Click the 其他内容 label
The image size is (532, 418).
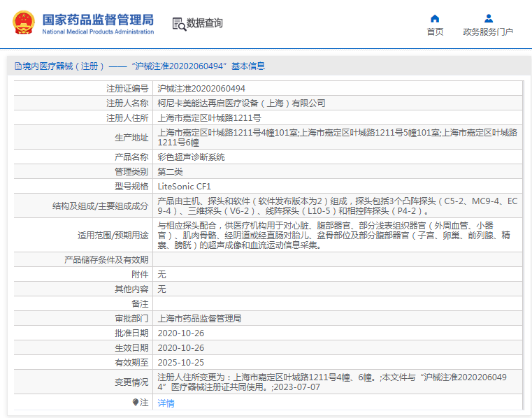click(131, 289)
